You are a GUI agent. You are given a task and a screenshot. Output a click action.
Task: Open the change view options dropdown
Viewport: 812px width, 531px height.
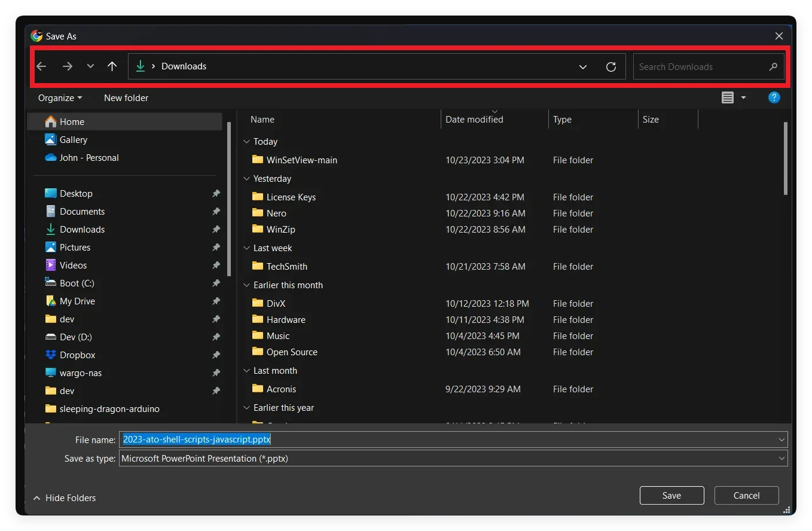[x=743, y=97]
